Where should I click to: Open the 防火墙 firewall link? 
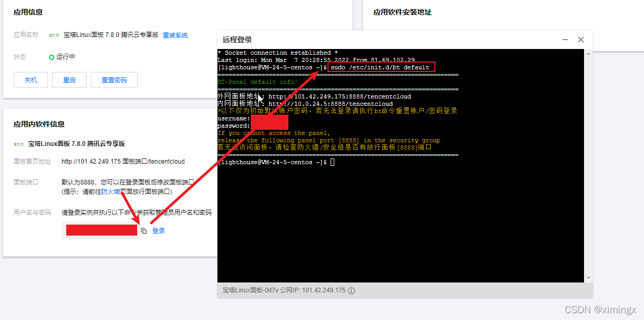[111, 191]
